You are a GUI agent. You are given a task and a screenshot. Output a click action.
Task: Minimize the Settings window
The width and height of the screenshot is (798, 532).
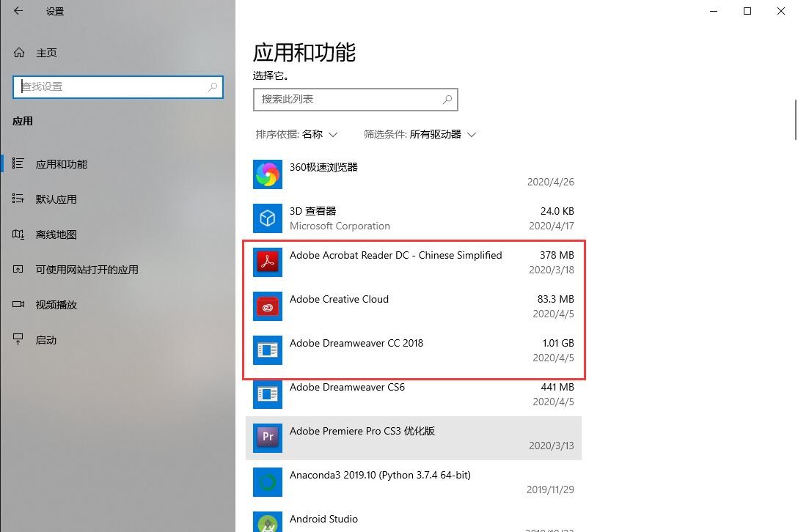[714, 11]
